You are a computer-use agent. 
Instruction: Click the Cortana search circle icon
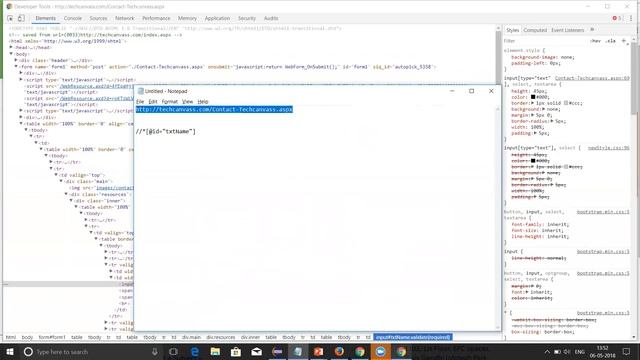click(28, 352)
